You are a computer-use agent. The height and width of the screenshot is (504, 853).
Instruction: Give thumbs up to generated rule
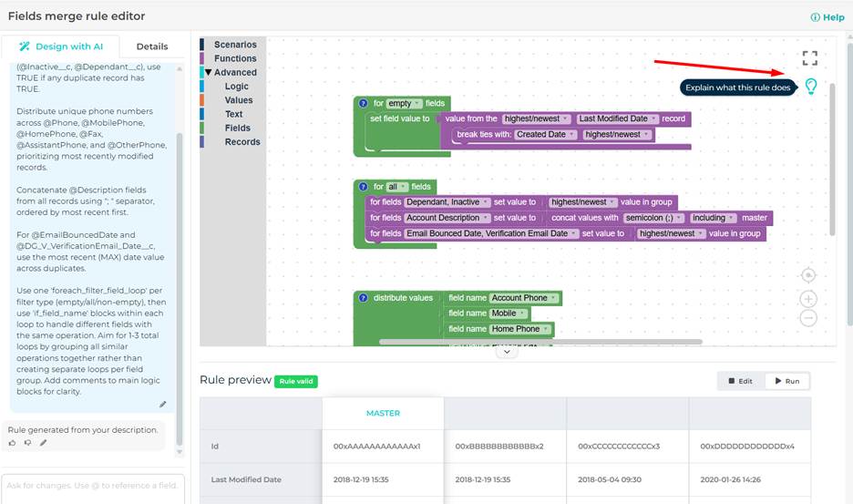[13, 443]
